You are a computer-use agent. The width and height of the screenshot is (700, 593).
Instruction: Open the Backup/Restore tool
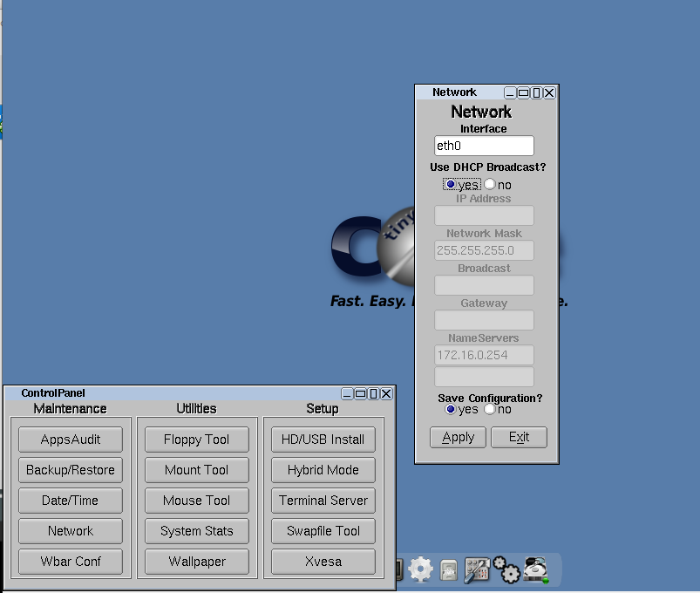pos(70,470)
